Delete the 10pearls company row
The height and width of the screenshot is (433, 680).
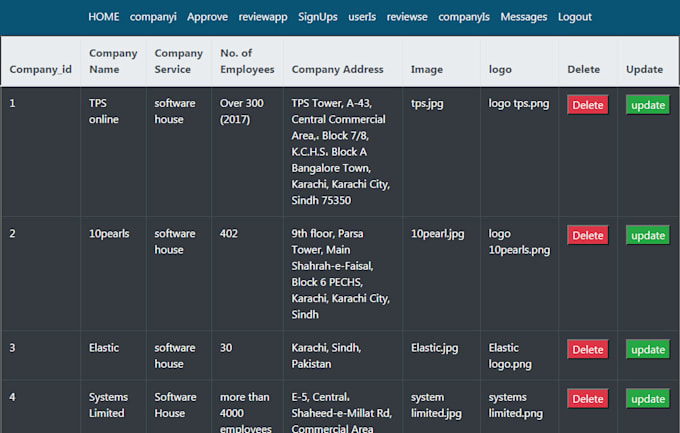587,236
